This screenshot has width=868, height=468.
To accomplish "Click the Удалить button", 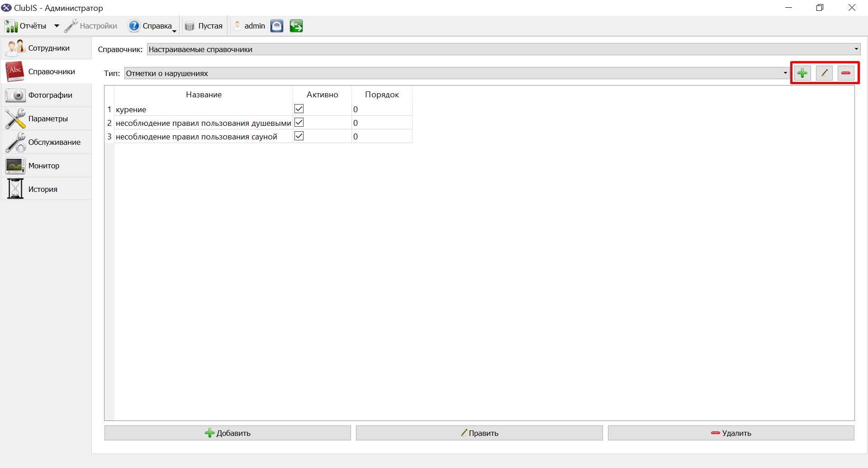I will pyautogui.click(x=731, y=433).
